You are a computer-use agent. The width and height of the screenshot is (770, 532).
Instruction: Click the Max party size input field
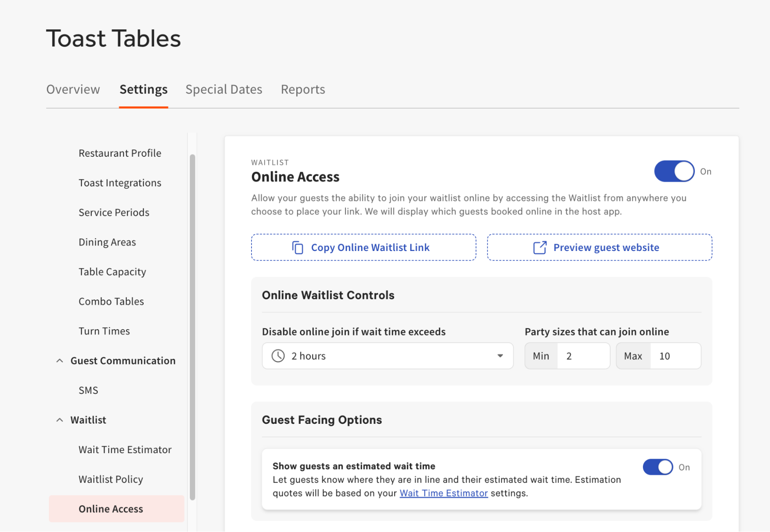[x=676, y=356]
